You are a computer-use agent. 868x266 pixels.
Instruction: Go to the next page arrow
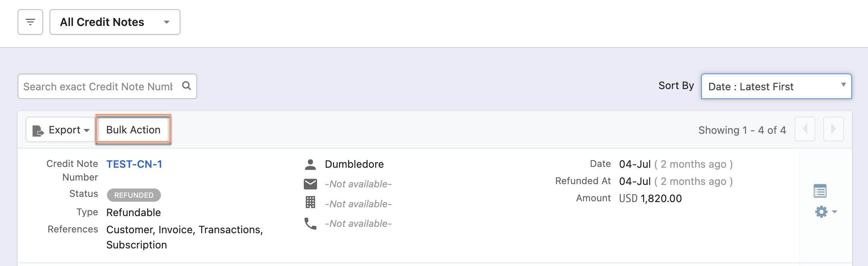833,129
